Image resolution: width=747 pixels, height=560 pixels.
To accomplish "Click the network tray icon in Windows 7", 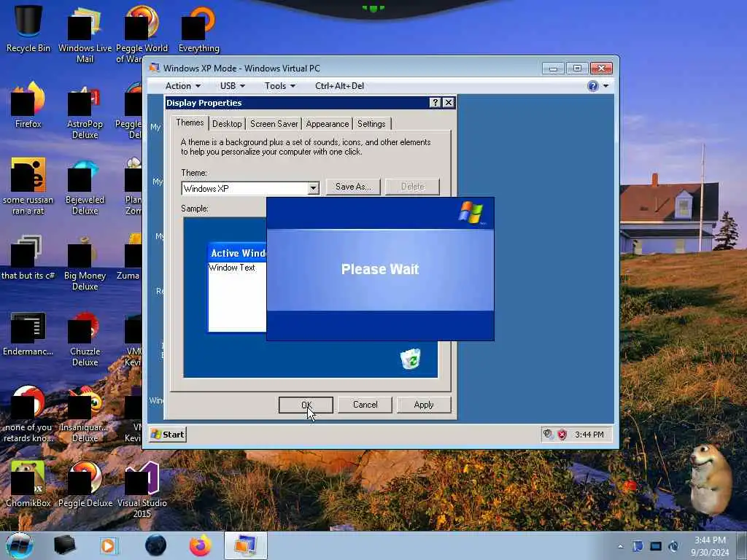I will tap(656, 546).
